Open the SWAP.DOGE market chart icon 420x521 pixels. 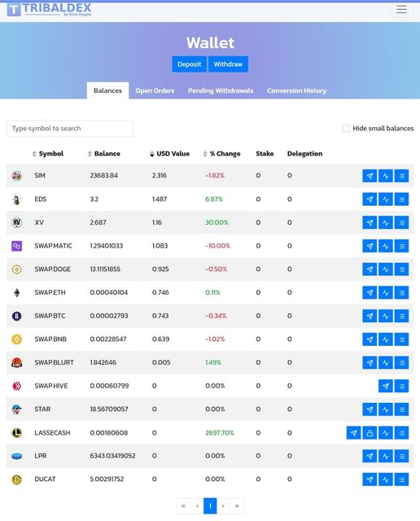tap(386, 269)
